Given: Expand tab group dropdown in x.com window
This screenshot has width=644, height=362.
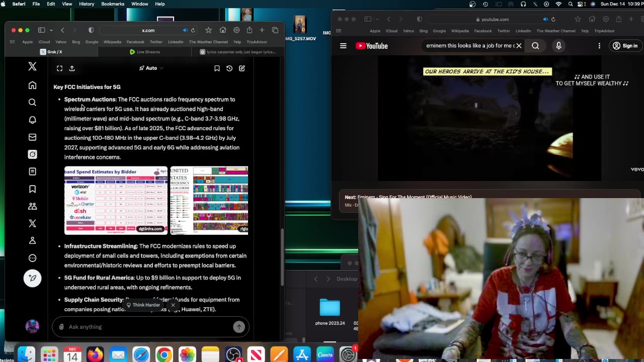Looking at the screenshot, I should click(x=51, y=30).
